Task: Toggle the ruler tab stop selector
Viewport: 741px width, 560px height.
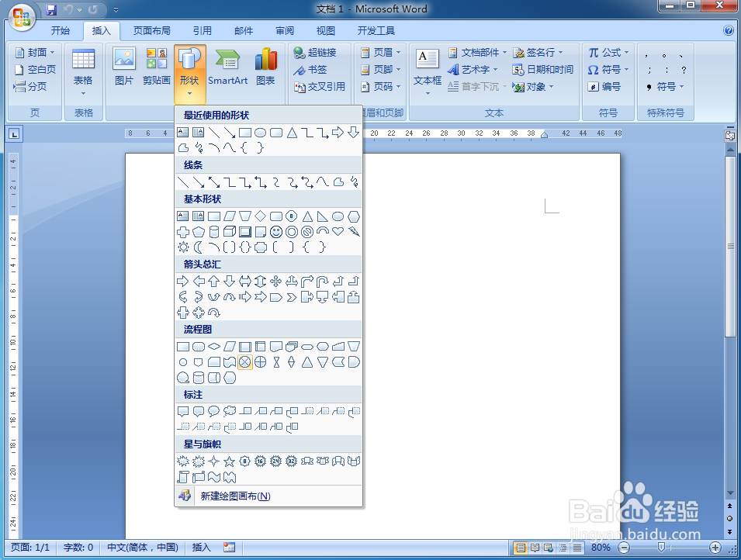Action: pyautogui.click(x=14, y=135)
